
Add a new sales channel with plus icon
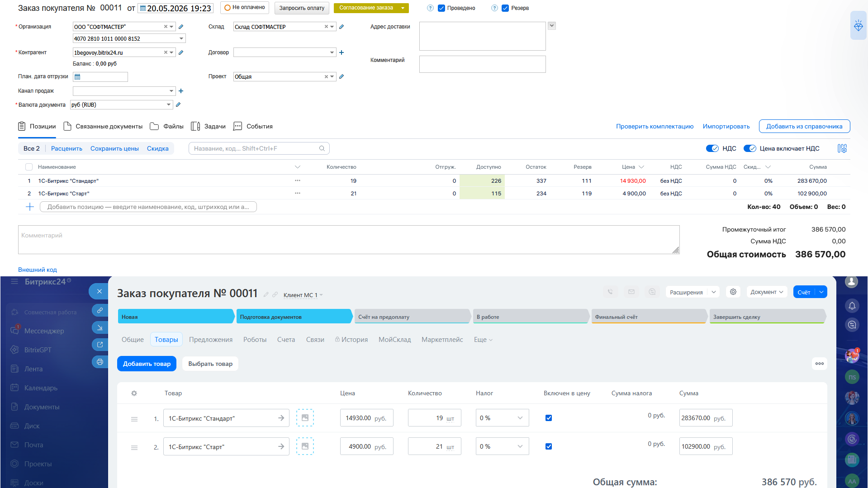(181, 91)
